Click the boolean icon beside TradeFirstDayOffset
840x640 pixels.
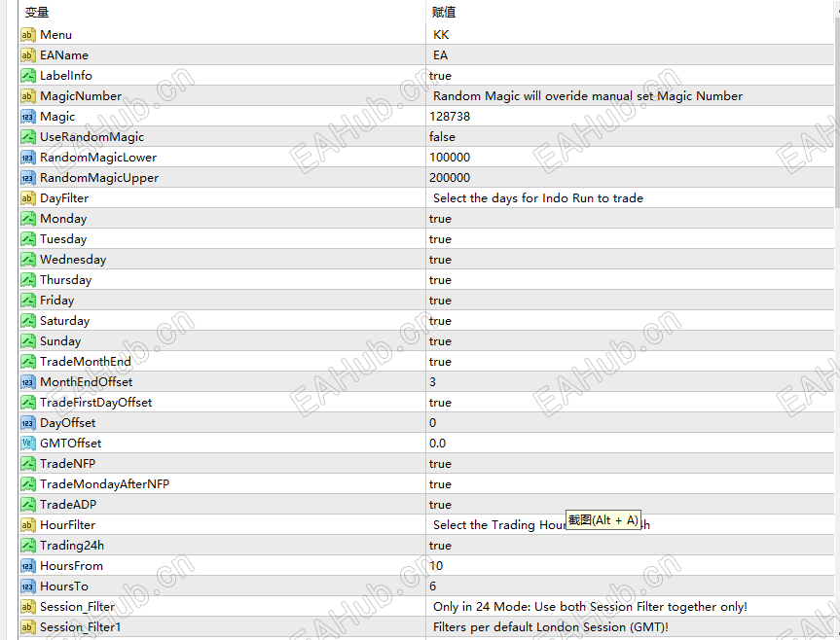[x=28, y=403]
